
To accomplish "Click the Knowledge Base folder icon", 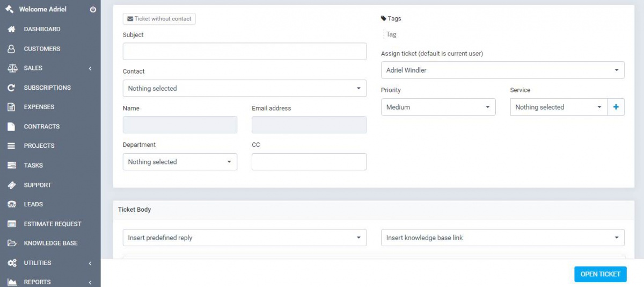I will [11, 243].
